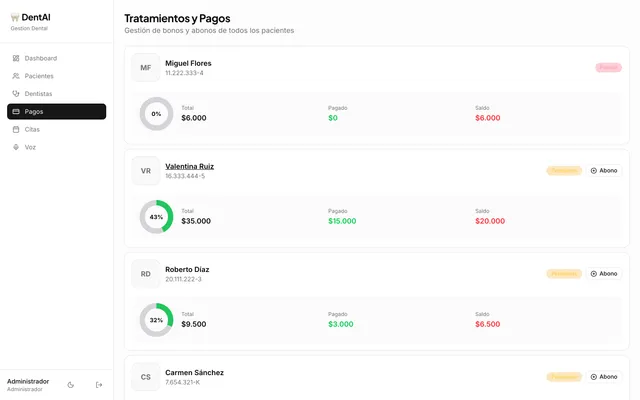Open the Valentina Ruiz patient link
640x400 pixels.
(189, 167)
